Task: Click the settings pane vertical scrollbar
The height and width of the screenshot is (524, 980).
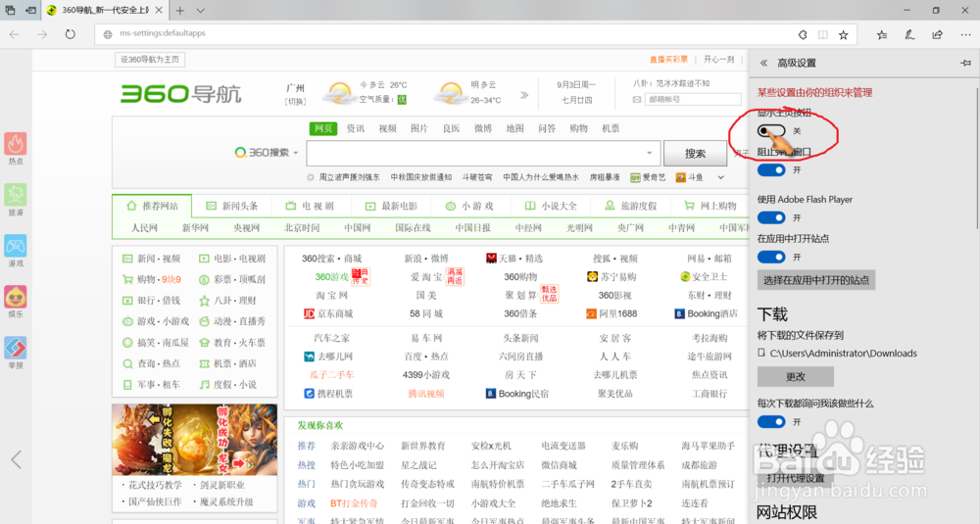Action: point(977,158)
